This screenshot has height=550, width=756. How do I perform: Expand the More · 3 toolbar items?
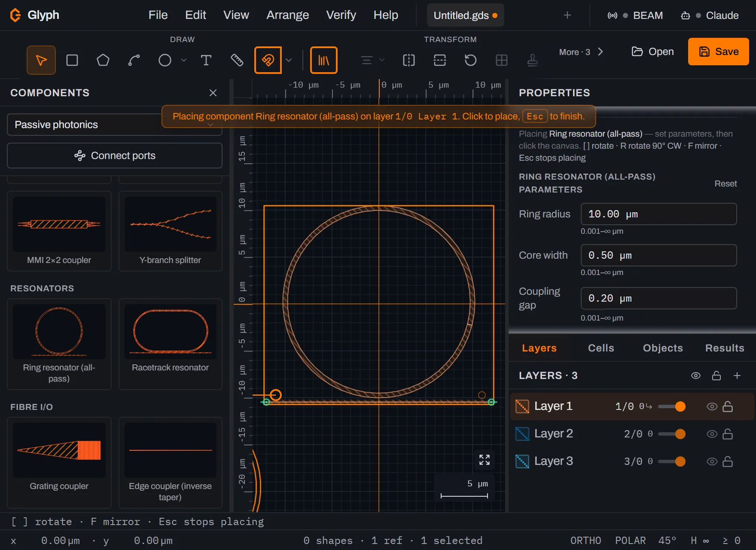581,52
